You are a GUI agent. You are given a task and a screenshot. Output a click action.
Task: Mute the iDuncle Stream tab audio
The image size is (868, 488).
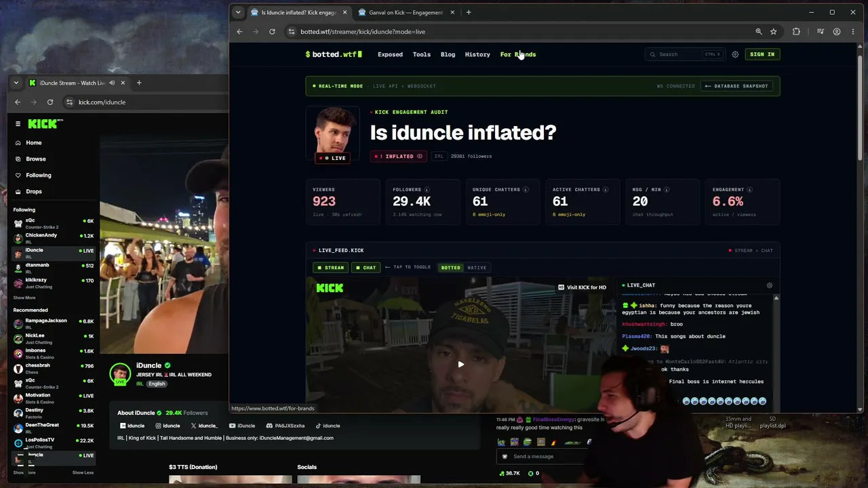(x=112, y=83)
